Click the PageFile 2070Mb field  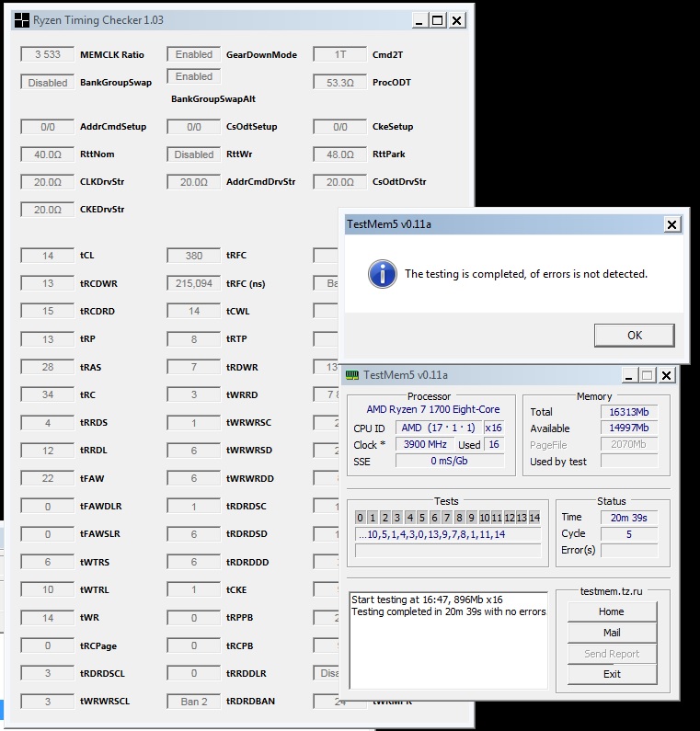coord(628,444)
